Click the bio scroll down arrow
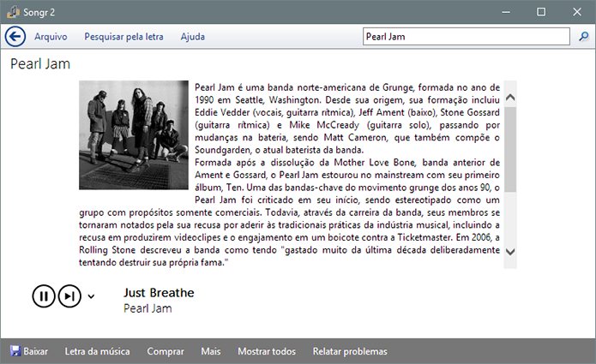 click(x=510, y=252)
